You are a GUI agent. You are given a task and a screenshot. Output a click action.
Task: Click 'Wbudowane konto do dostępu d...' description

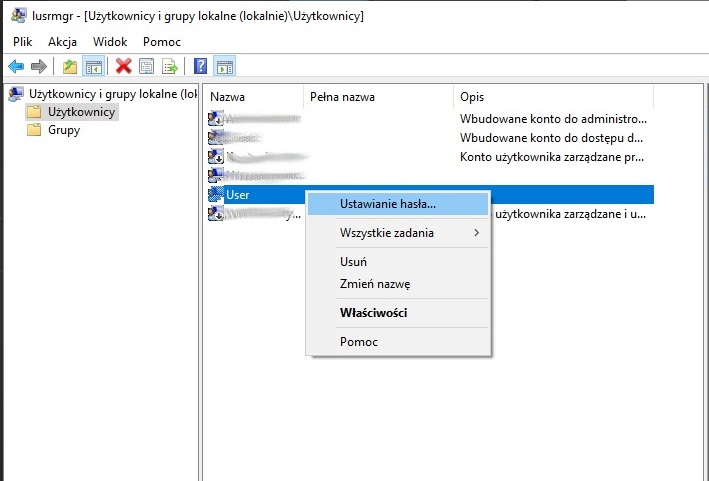[x=551, y=138]
